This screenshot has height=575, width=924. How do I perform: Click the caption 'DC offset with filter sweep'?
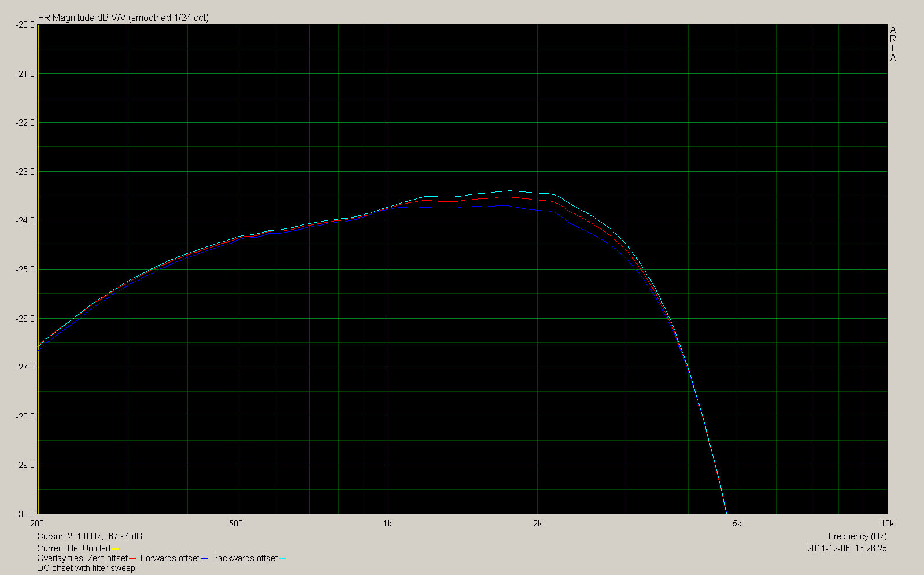[x=86, y=568]
